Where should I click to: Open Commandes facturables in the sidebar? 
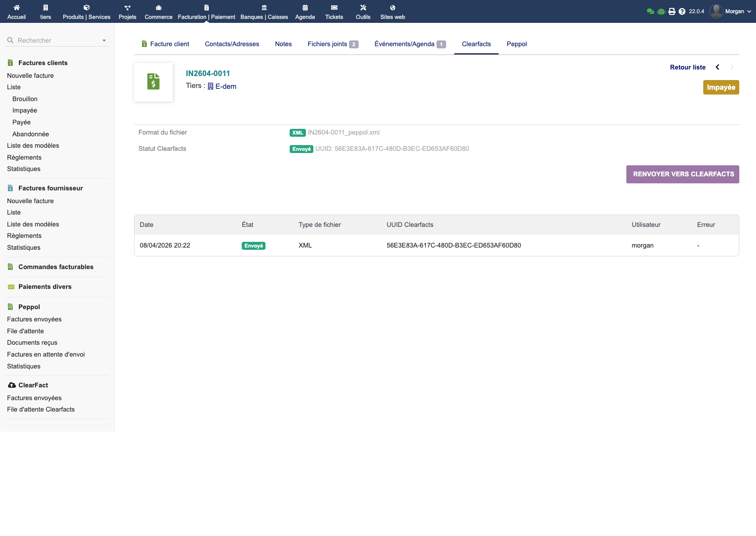(x=56, y=267)
